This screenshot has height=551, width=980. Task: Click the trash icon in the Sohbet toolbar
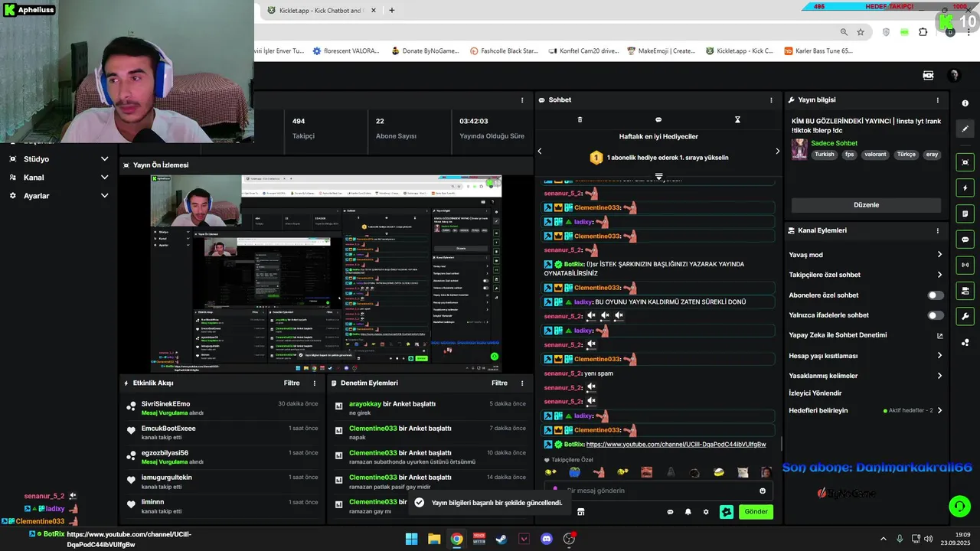580,119
